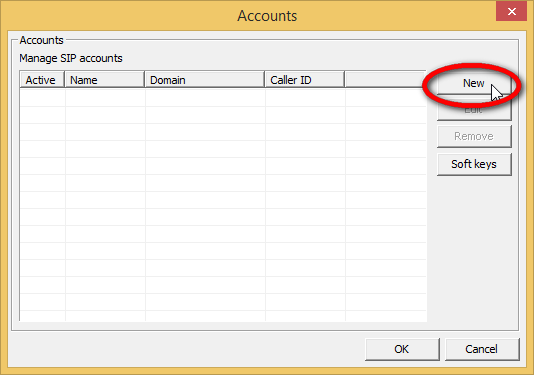Close the Accounts window
Screen dimensions: 534x375
[512, 12]
